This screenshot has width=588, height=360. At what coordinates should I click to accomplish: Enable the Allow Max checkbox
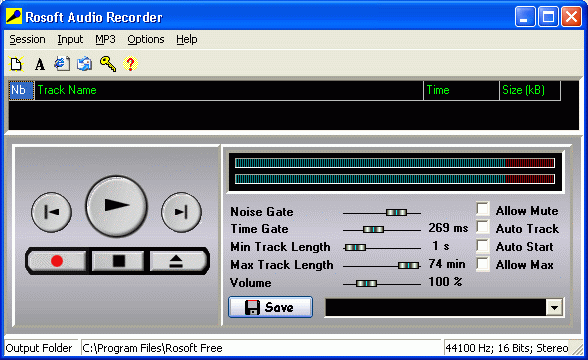(x=483, y=264)
